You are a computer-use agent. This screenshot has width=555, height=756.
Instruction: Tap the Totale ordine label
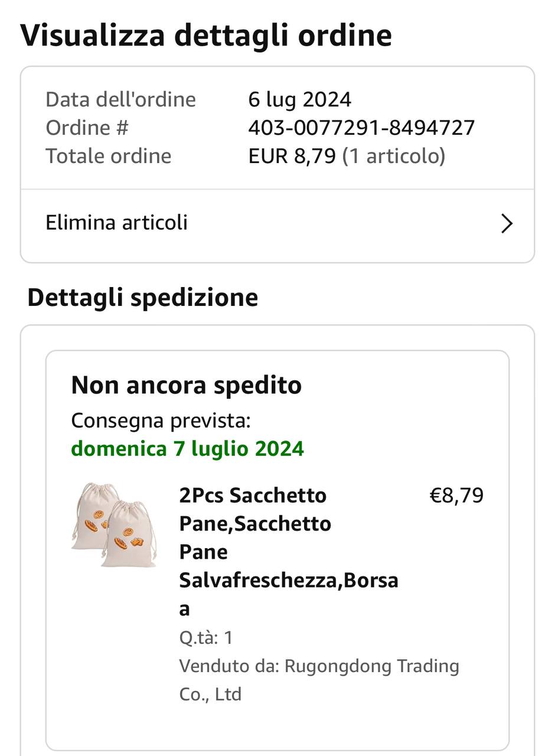pos(108,156)
